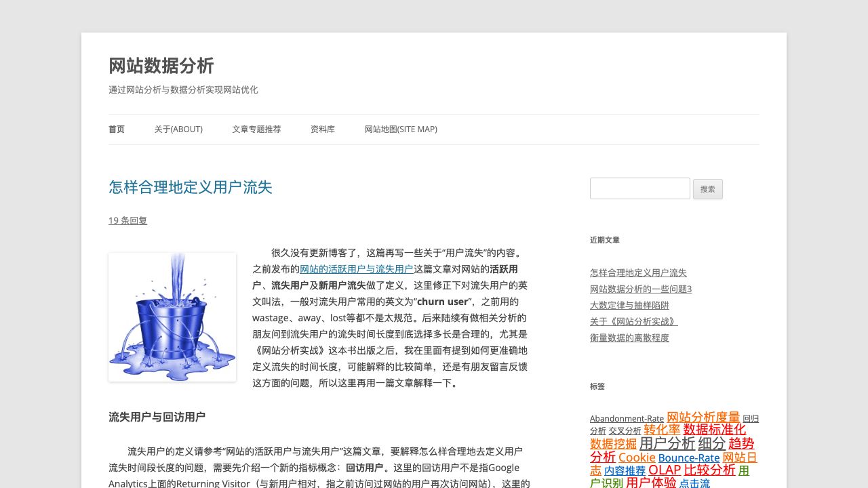
Task: Focus the sidebar search text field
Action: pos(639,188)
